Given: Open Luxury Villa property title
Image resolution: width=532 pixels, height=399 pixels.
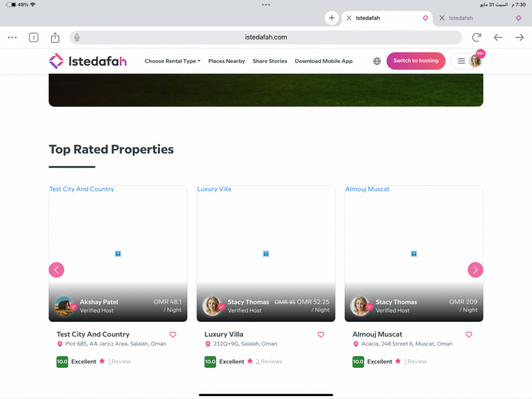Looking at the screenshot, I should click(224, 334).
